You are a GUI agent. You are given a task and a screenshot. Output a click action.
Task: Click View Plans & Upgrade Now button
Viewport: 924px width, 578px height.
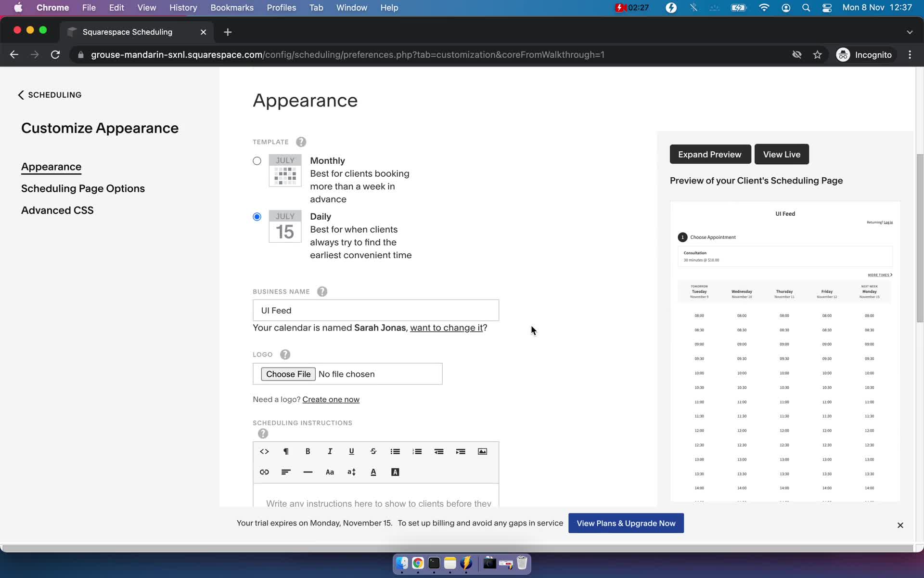pos(627,523)
